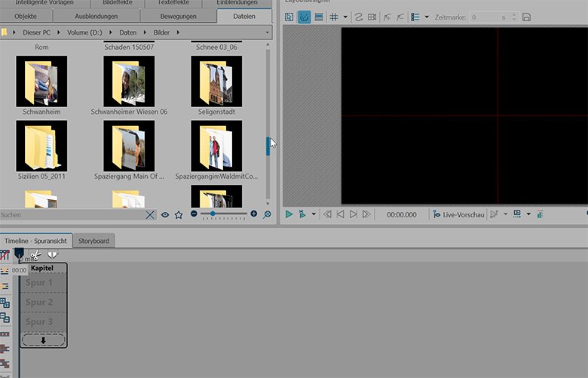The image size is (588, 378).
Task: Open the Bewegungen tab
Action: 178,17
